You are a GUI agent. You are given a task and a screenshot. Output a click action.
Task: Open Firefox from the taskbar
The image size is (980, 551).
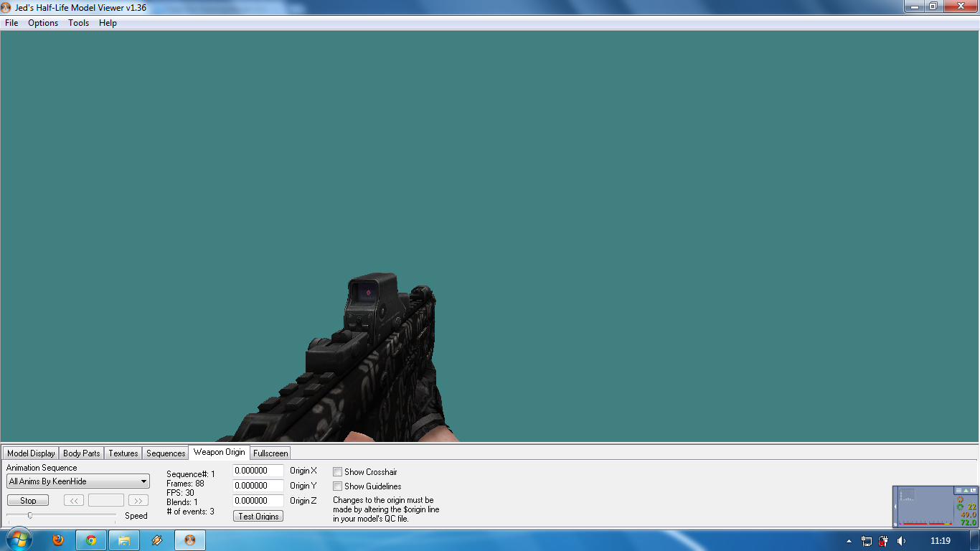[x=58, y=540]
